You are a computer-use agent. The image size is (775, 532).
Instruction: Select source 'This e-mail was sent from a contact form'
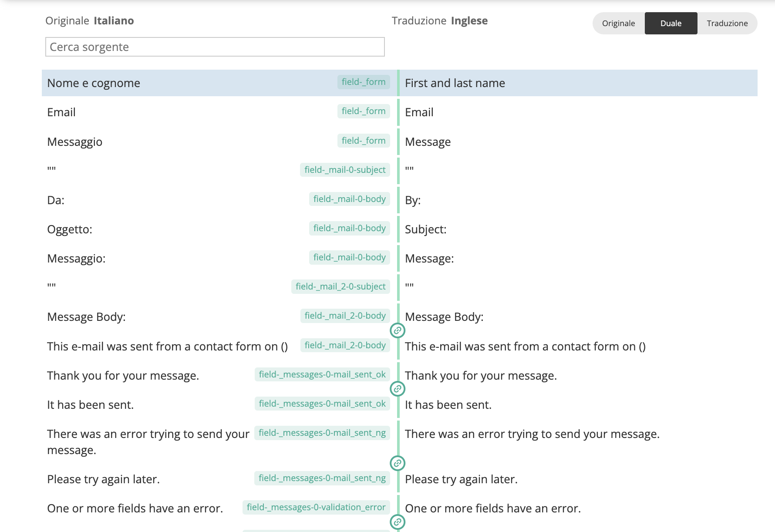point(168,347)
